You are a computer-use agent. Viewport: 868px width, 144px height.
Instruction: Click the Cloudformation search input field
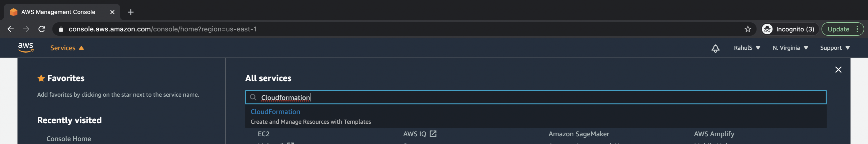click(x=535, y=97)
